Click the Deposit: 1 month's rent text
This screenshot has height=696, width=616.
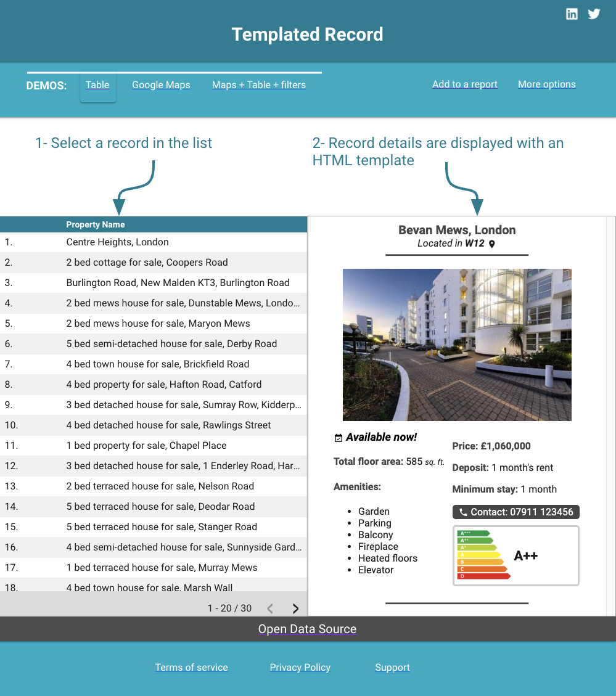(x=503, y=468)
